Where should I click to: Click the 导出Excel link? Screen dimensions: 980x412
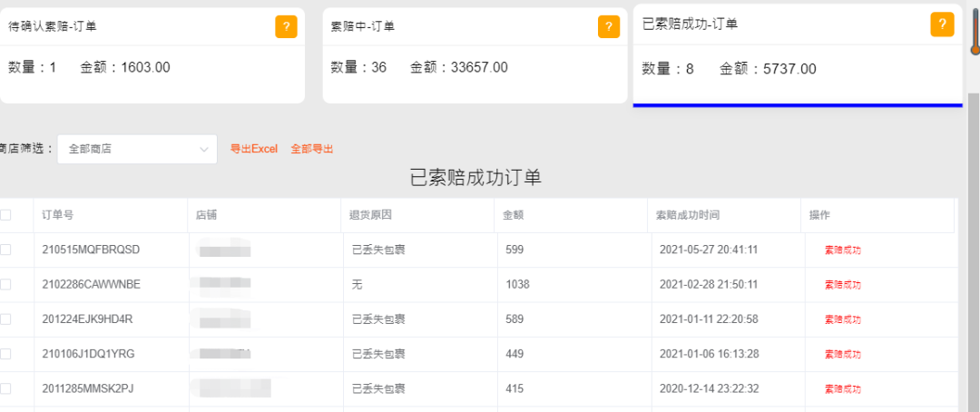pos(254,149)
